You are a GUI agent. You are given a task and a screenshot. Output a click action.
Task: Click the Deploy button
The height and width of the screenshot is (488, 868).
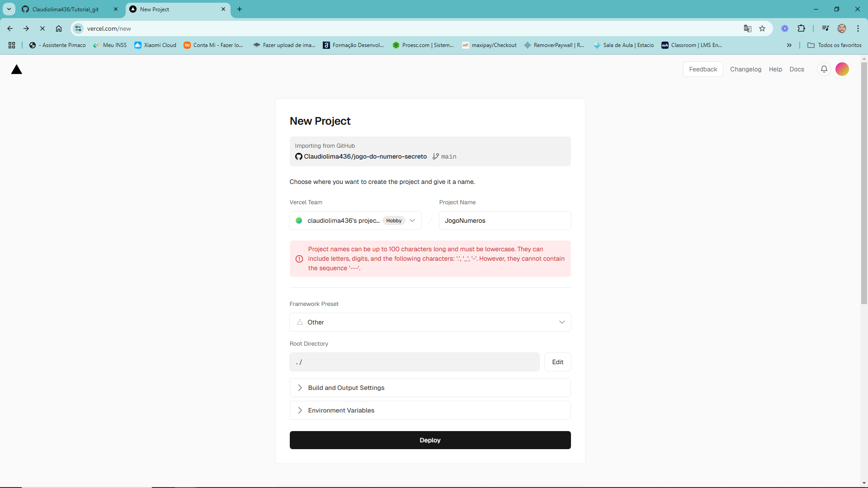click(430, 440)
